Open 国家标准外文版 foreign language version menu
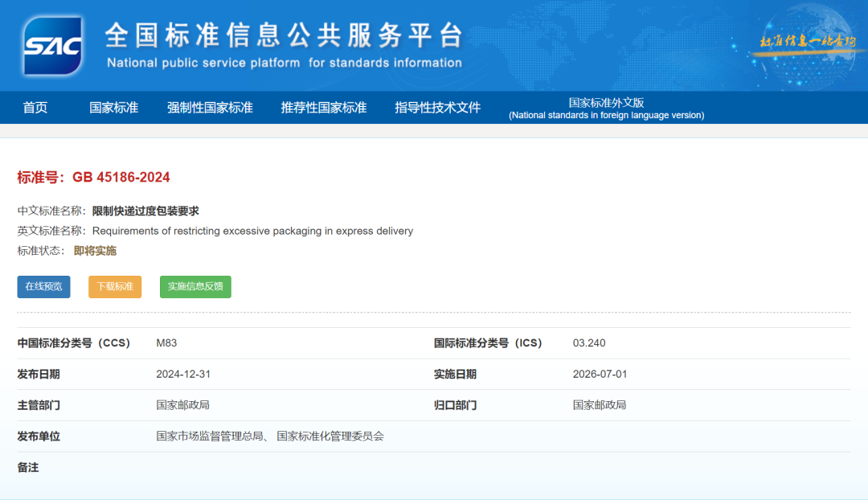Image resolution: width=868 pixels, height=500 pixels. [x=606, y=109]
